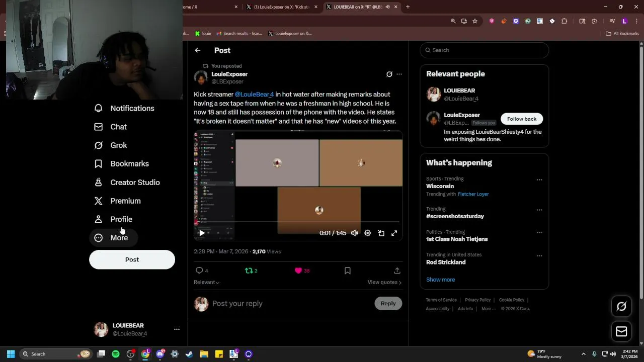Screen dimensions: 644x362
Task: Click the reply comment icon
Action: pos(199,270)
